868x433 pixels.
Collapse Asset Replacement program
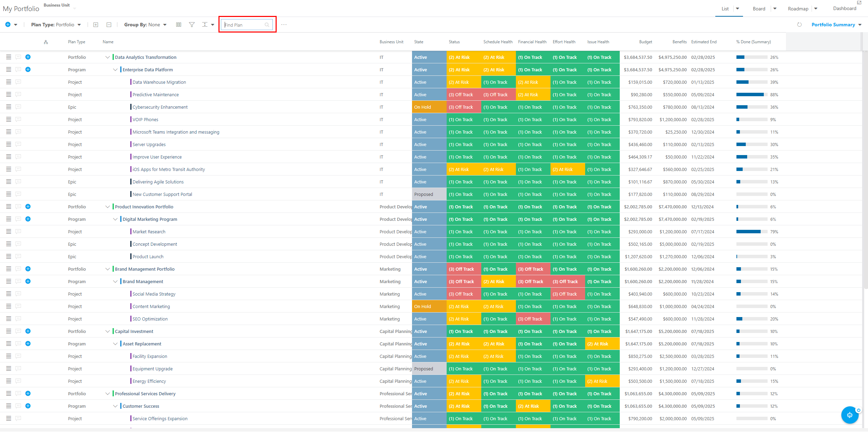[115, 344]
